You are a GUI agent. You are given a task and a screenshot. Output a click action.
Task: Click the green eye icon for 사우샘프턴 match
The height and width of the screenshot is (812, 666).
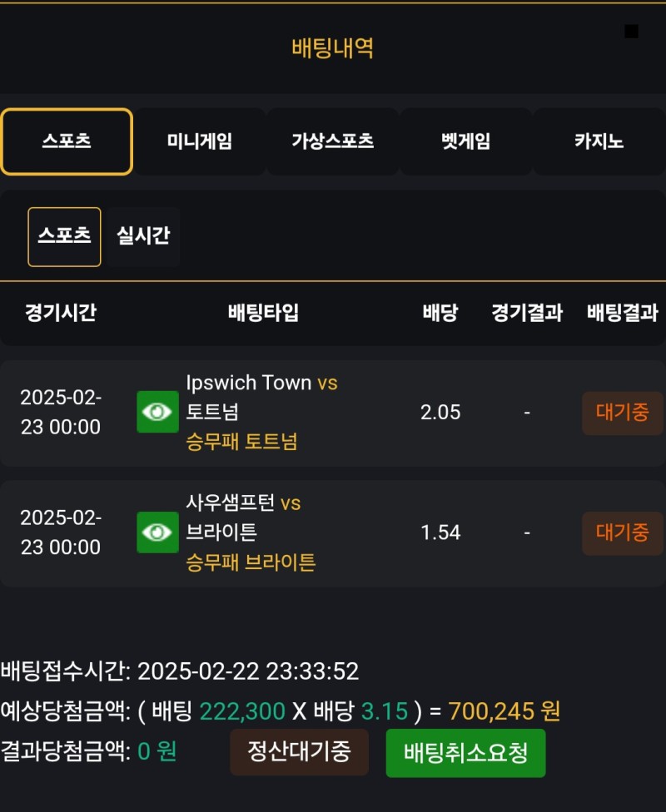pyautogui.click(x=157, y=532)
